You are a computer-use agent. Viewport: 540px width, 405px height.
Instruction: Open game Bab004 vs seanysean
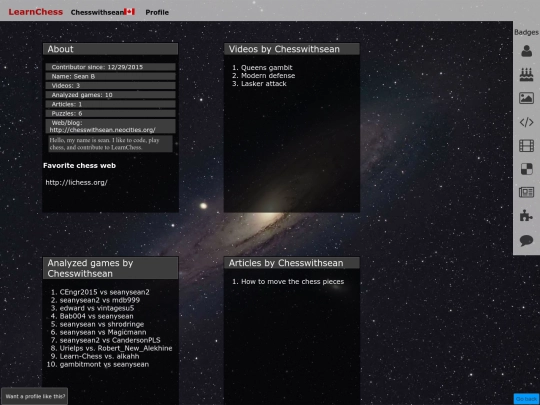(x=96, y=316)
